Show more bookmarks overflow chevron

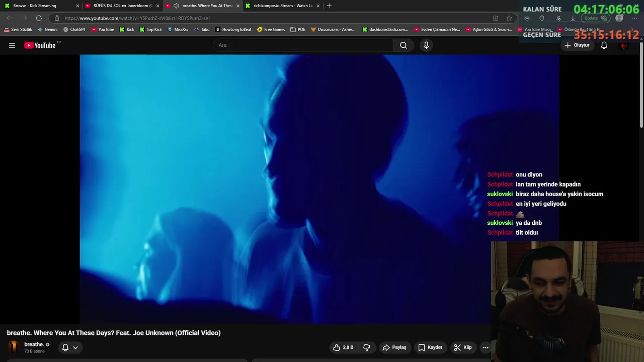click(632, 30)
